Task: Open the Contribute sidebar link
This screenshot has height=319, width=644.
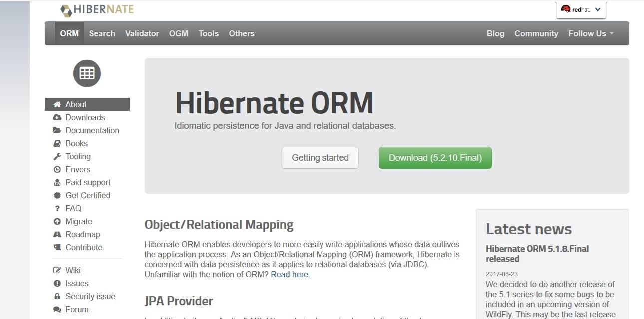Action: (84, 247)
